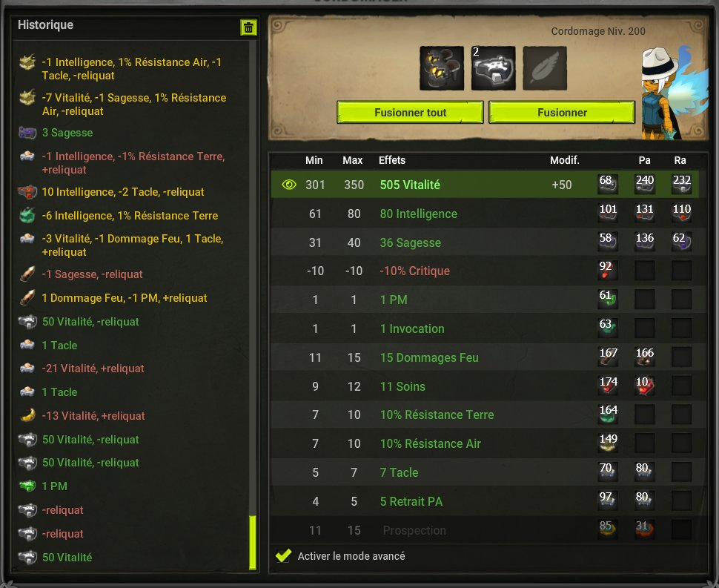Clear history with the trash icon

point(248,28)
